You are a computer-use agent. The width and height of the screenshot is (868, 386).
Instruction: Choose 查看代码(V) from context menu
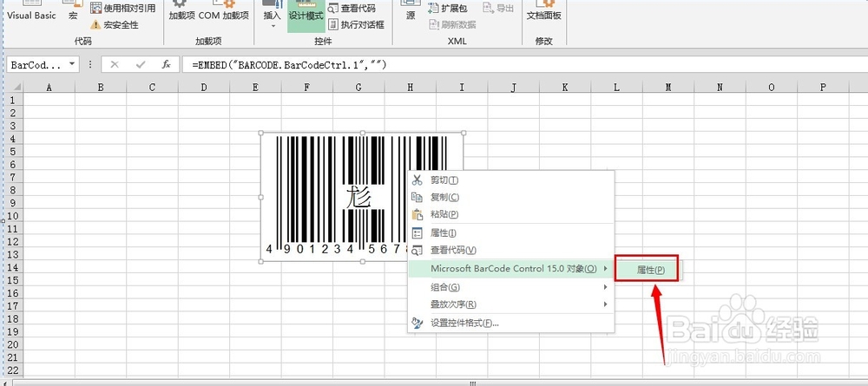click(511, 250)
